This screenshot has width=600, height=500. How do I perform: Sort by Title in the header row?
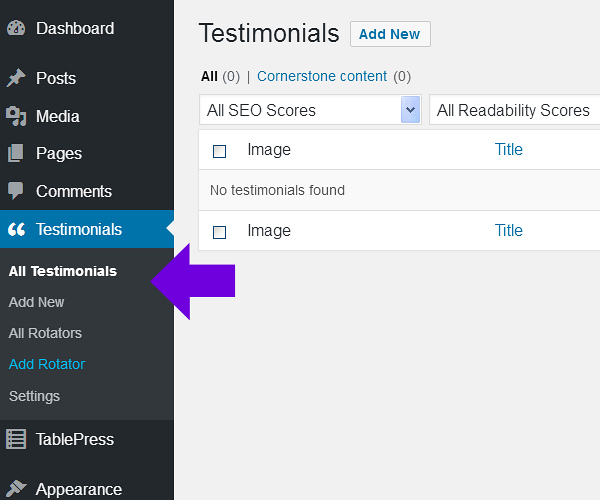(x=509, y=150)
